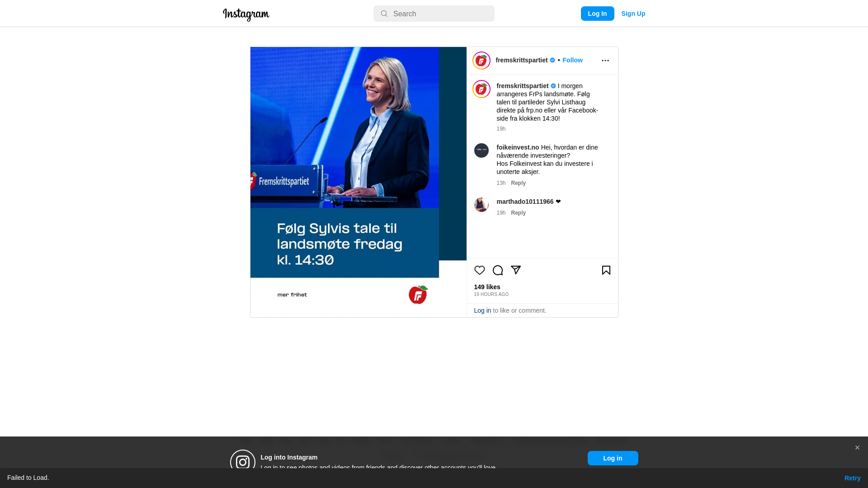Click the search magnifier icon

[x=384, y=14]
